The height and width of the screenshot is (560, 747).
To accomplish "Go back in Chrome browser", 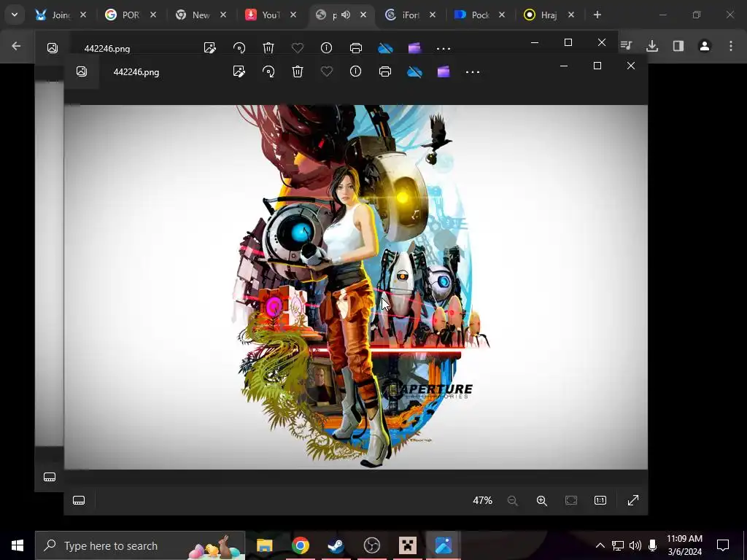I will (x=16, y=46).
